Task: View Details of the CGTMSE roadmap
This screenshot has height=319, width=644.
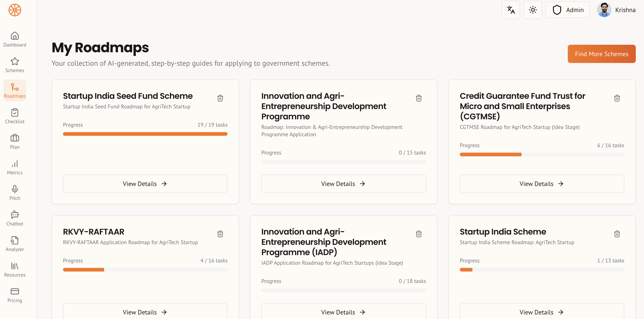Action: [542, 183]
